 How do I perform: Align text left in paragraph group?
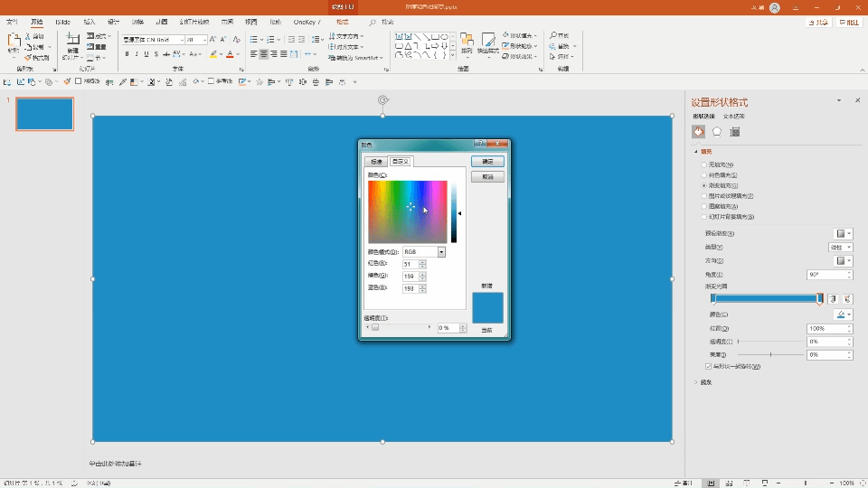coord(253,54)
